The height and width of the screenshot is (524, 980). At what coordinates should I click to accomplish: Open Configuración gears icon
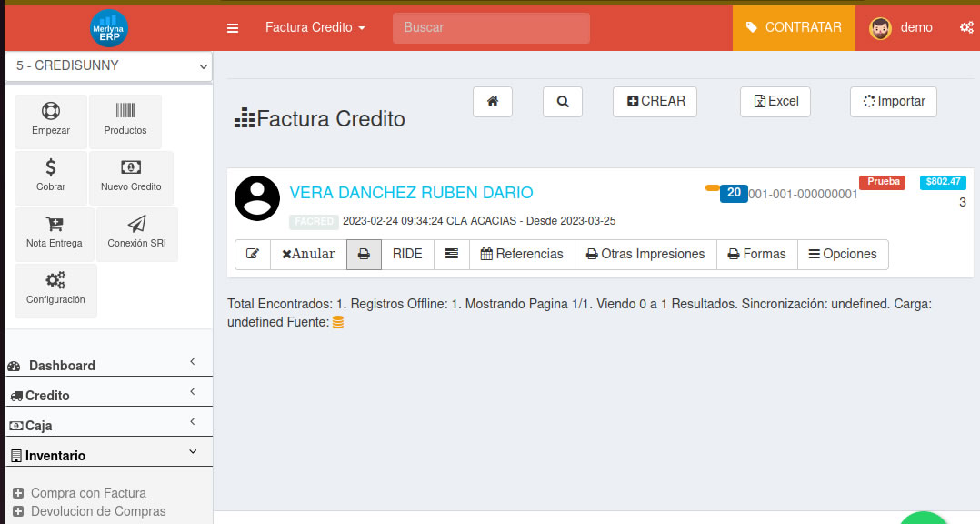pos(55,282)
